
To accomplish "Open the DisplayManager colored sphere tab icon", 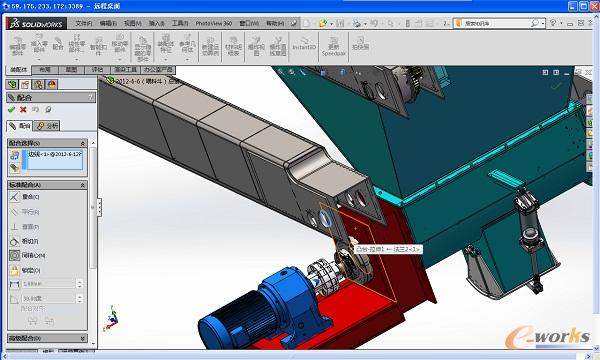I will coord(52,84).
